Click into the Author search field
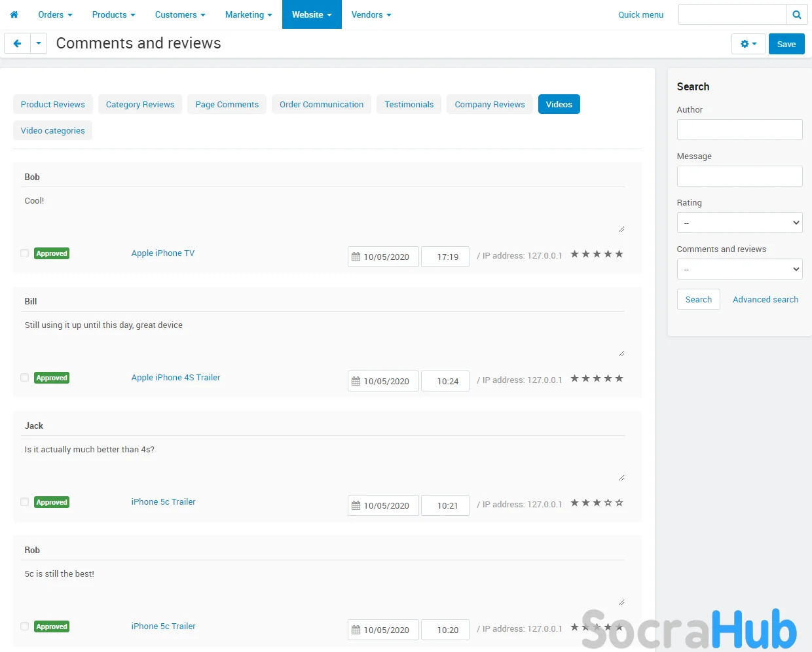The image size is (812, 652). [x=739, y=130]
